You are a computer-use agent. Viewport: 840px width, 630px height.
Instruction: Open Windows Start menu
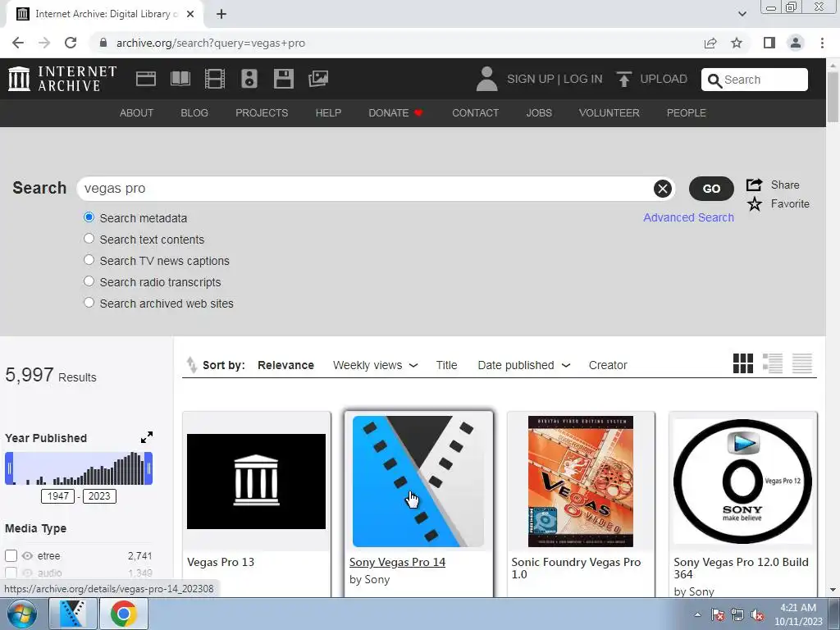[22, 614]
